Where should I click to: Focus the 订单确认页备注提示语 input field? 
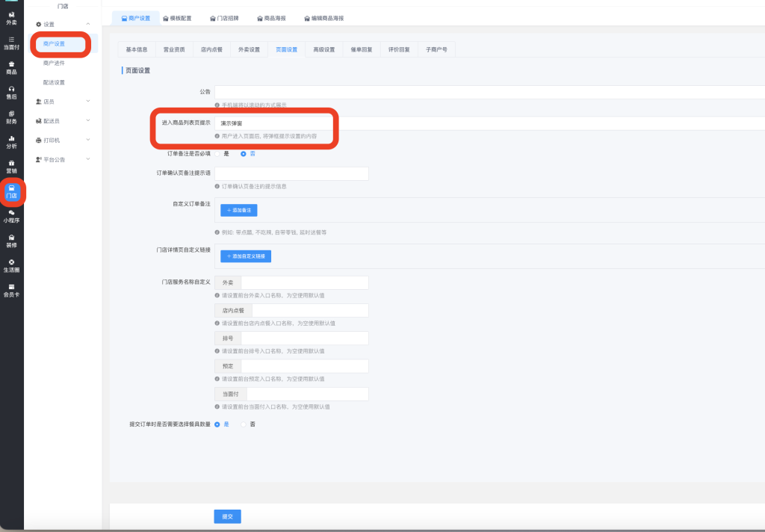tap(291, 173)
